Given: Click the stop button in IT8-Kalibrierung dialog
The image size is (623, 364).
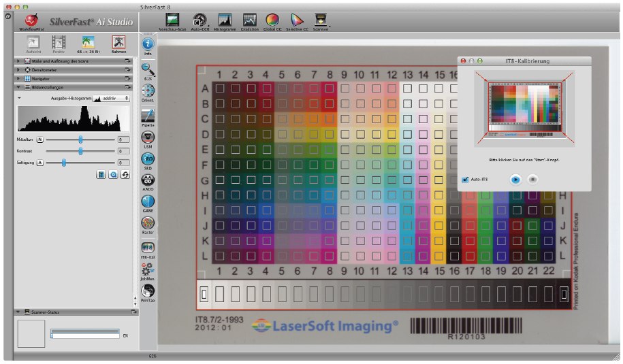Looking at the screenshot, I should 533,180.
